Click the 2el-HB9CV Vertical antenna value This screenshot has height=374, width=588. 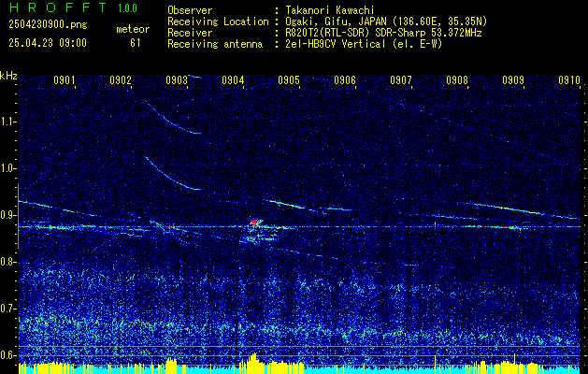pyautogui.click(x=365, y=44)
